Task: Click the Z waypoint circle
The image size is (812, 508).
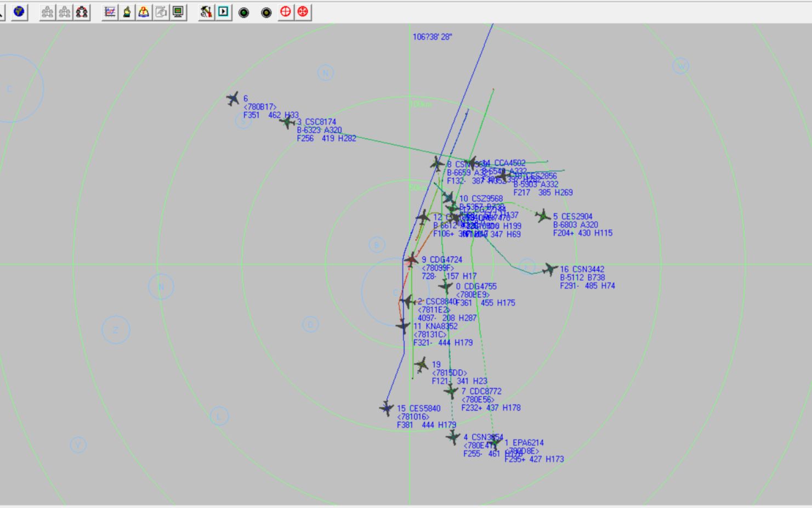Action: coord(116,330)
